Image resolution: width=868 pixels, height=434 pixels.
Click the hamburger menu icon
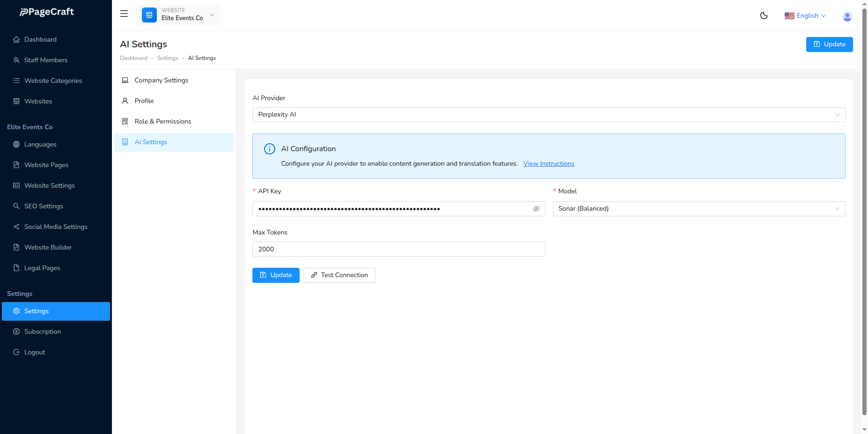click(124, 14)
